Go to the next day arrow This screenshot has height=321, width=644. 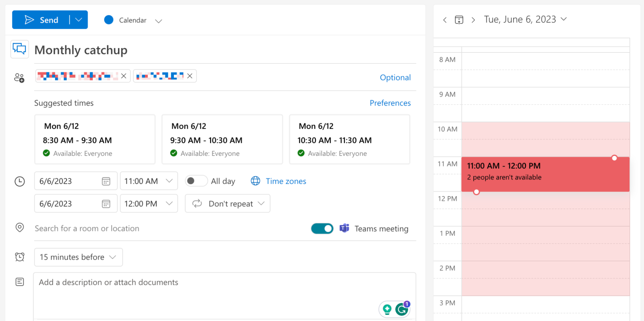473,20
